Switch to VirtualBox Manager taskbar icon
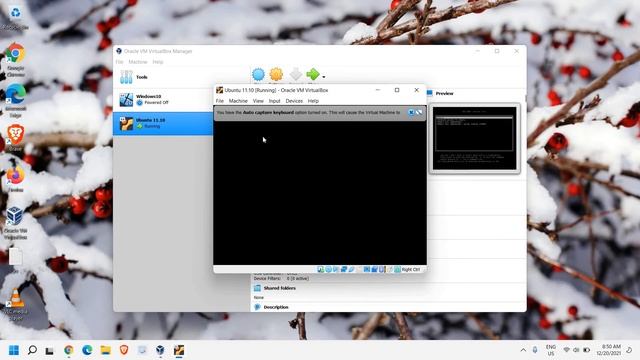The height and width of the screenshot is (360, 640). 160,350
